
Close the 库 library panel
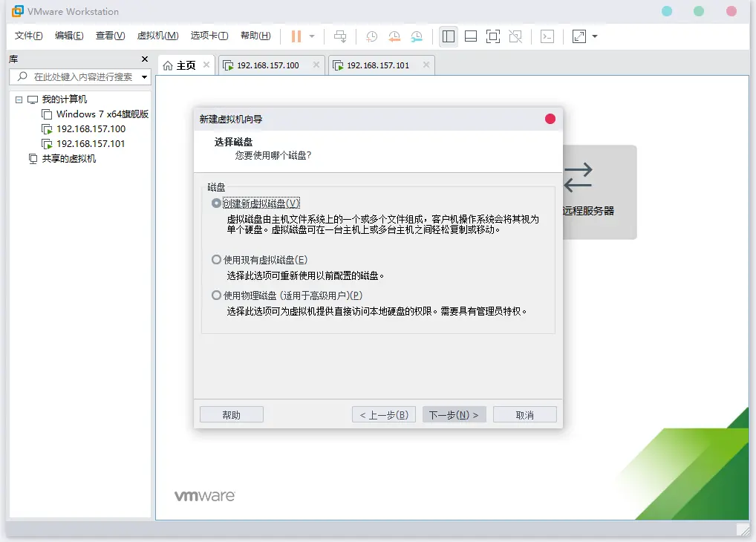[x=145, y=59]
